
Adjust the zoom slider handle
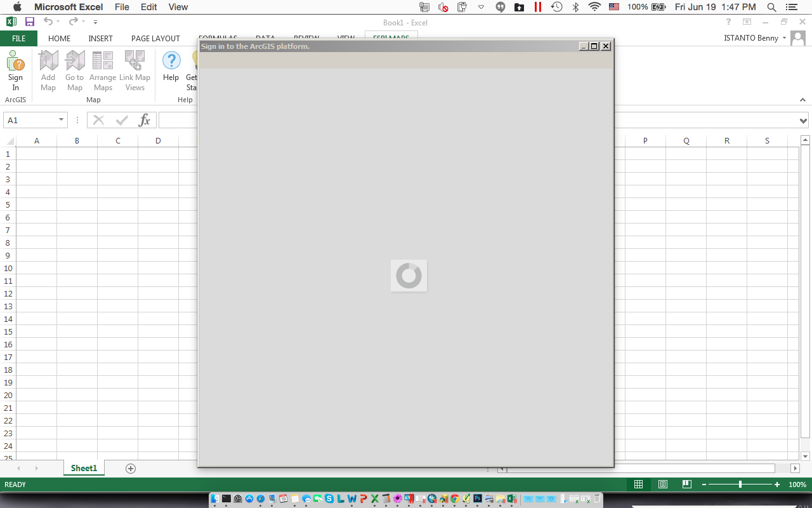(x=740, y=485)
